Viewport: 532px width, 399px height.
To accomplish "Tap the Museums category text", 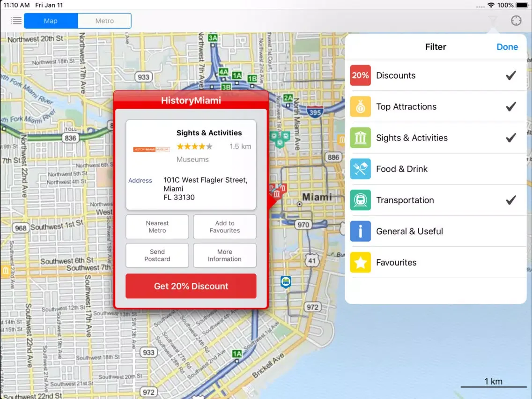I will pos(192,160).
